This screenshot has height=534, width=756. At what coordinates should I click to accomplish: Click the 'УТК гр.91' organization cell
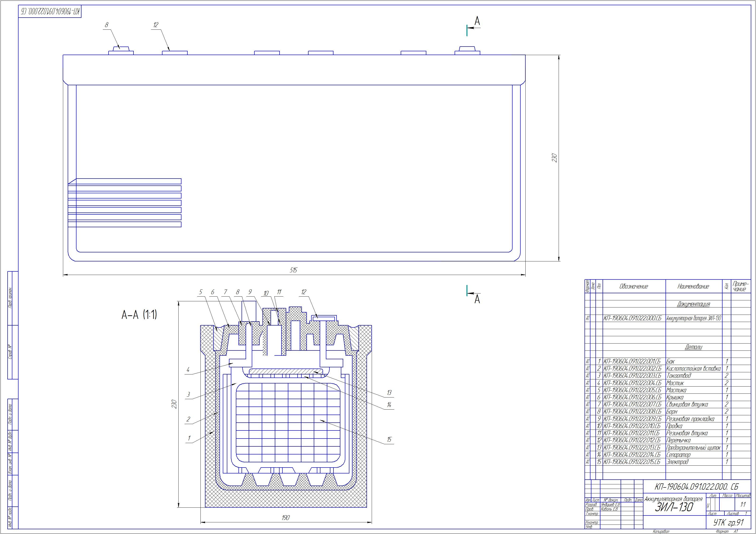coord(728,523)
